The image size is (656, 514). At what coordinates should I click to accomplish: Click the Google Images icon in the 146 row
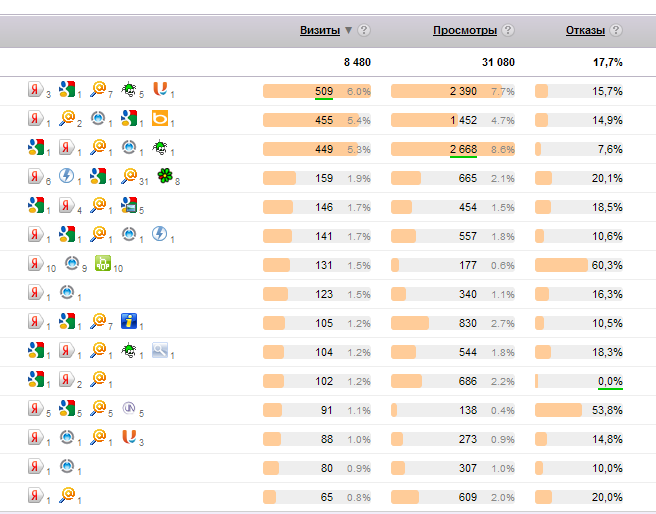coord(129,205)
